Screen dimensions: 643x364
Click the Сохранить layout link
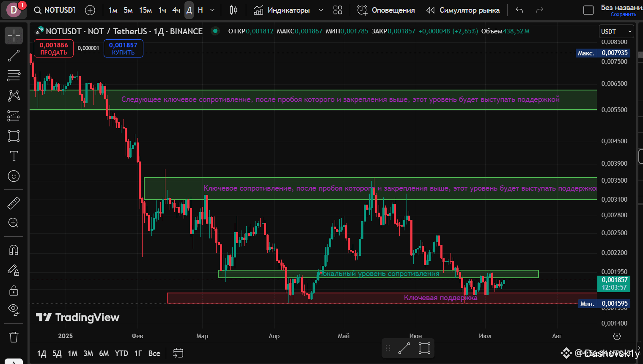[623, 14]
